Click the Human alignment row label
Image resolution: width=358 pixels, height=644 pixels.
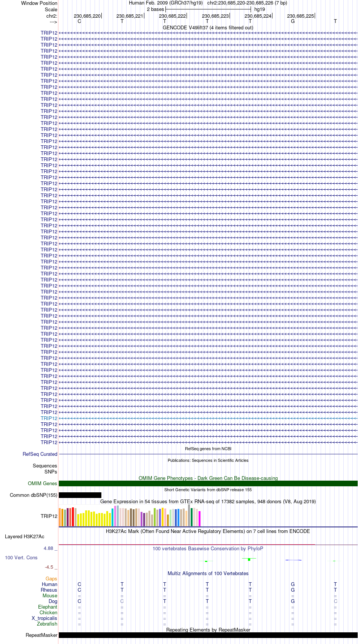[x=49, y=585]
